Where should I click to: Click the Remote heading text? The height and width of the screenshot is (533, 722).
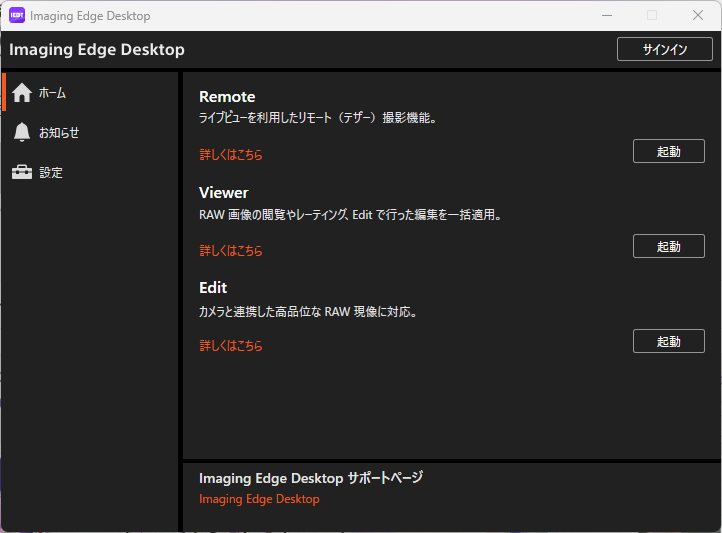tap(227, 97)
